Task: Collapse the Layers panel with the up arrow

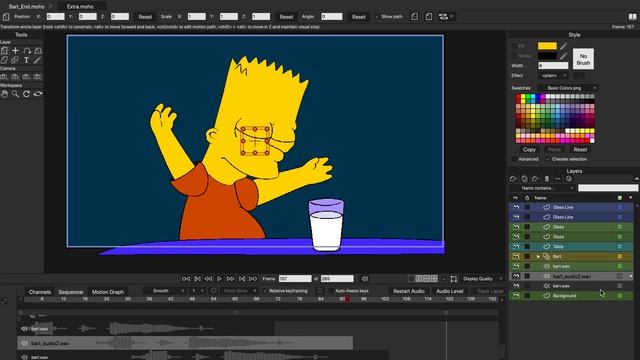Action: [636, 179]
